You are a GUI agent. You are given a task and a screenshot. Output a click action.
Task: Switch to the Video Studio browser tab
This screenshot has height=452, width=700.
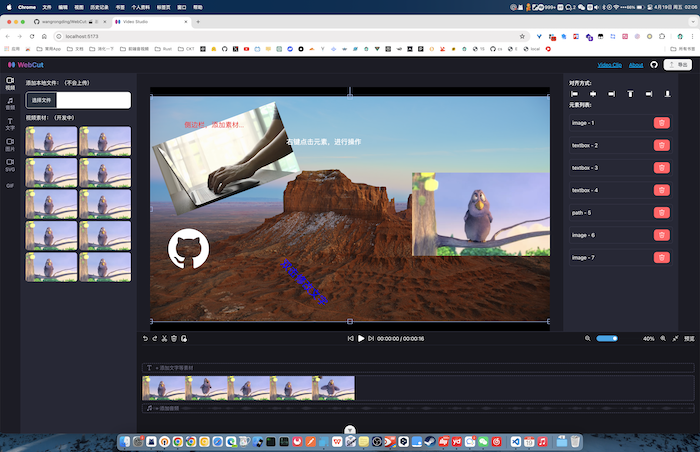[150, 21]
